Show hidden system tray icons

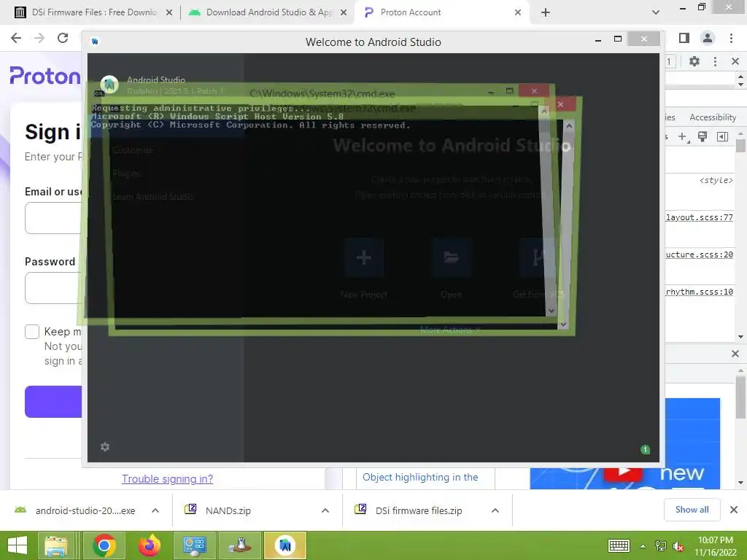coord(643,546)
